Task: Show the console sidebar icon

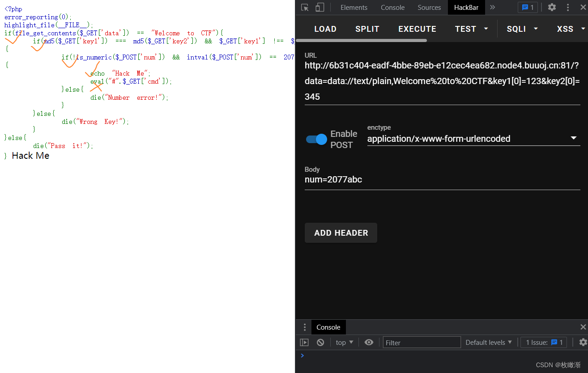Action: (x=304, y=343)
